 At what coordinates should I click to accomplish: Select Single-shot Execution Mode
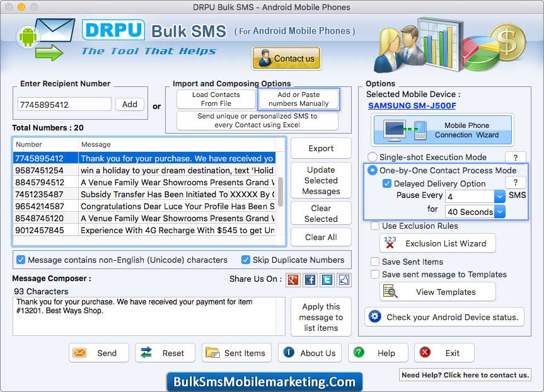pyautogui.click(x=373, y=157)
